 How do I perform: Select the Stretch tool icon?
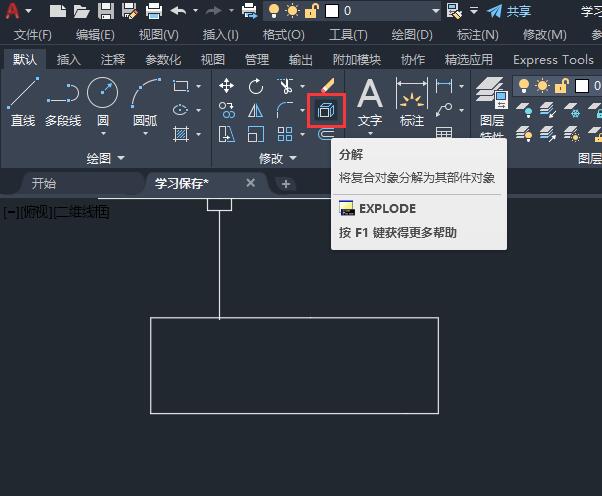click(227, 134)
